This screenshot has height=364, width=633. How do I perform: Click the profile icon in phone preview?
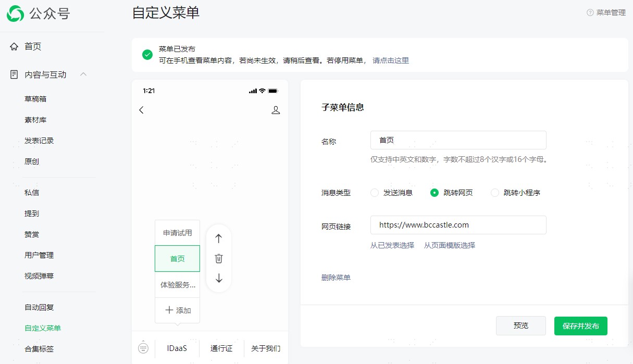click(276, 110)
